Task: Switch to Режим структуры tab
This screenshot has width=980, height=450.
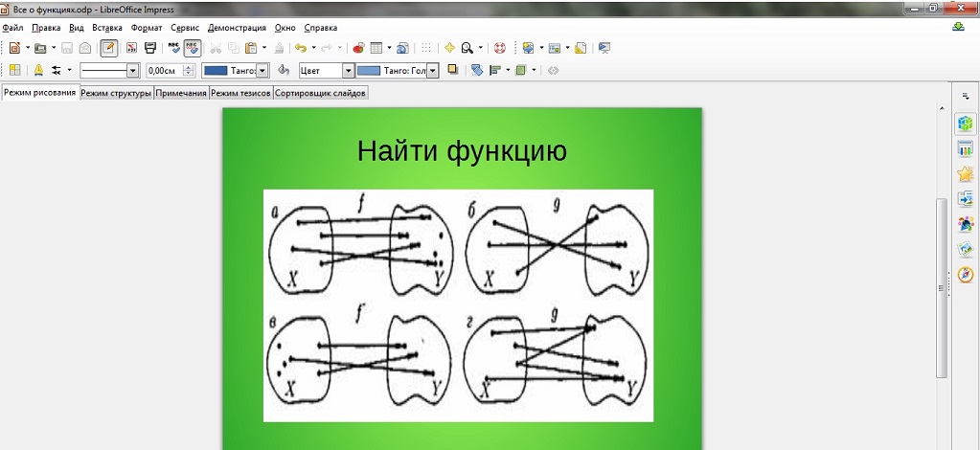Action: click(x=116, y=93)
